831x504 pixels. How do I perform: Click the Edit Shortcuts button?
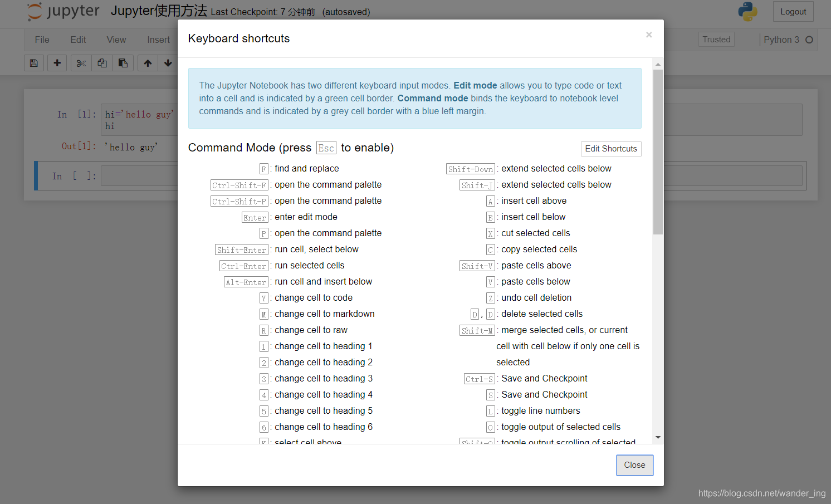[x=611, y=149]
